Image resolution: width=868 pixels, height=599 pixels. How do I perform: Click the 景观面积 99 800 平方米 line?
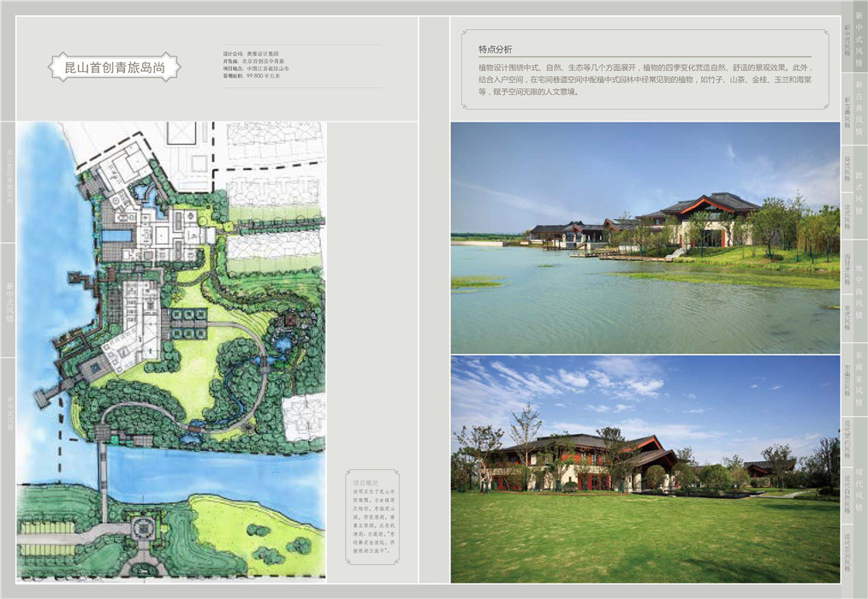pos(251,76)
